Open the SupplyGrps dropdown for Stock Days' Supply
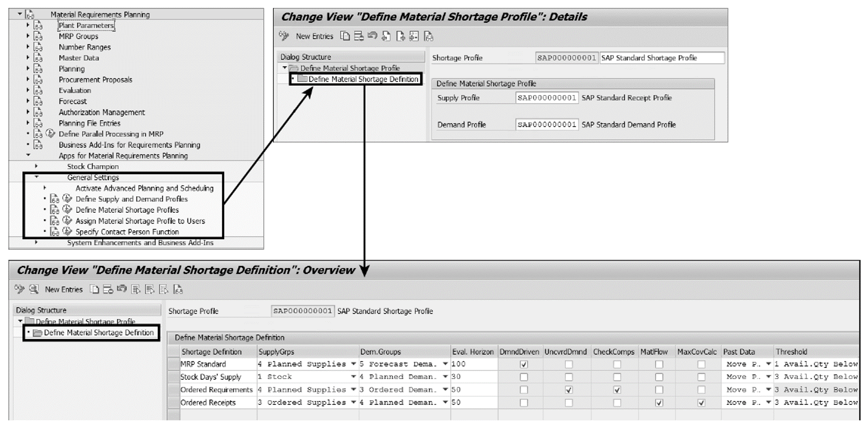Image resolution: width=868 pixels, height=428 pixels. click(x=352, y=377)
